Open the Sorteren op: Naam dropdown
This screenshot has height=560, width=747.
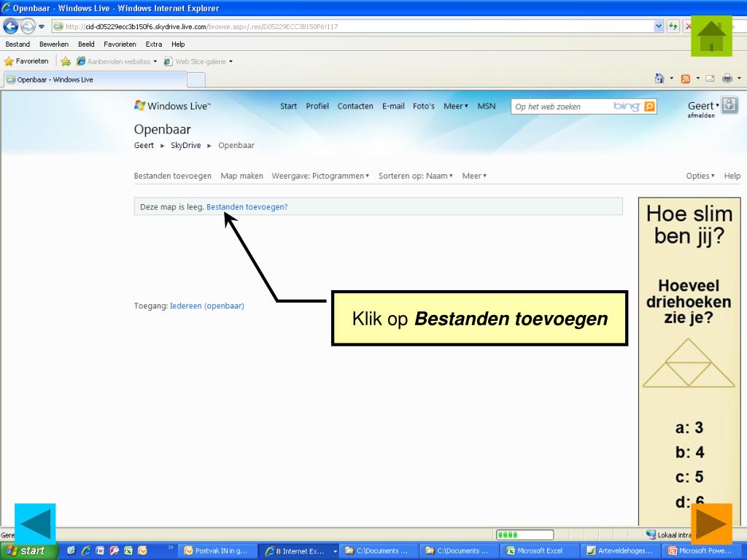(415, 176)
